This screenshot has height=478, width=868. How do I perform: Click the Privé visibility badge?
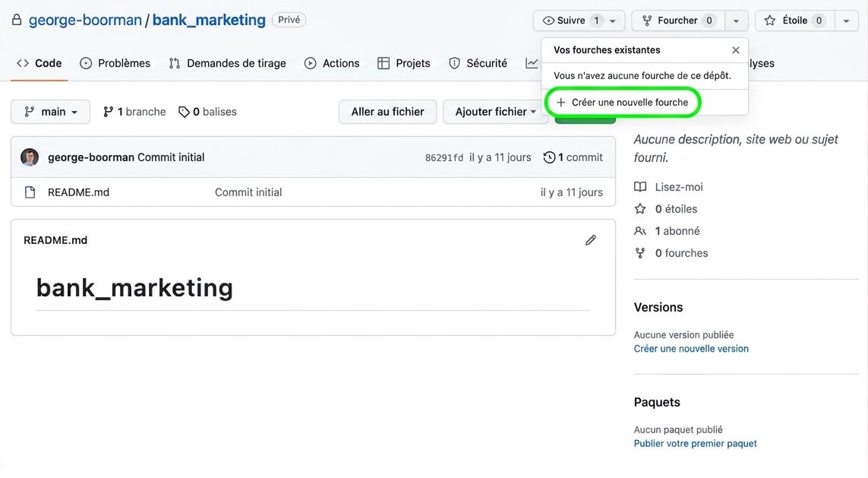(289, 20)
